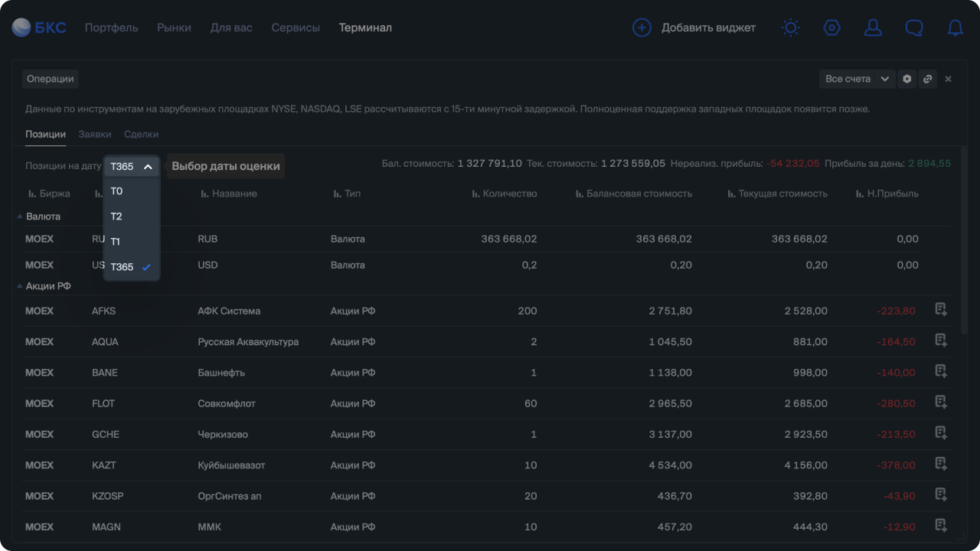Collapse the T365 date dropdown
This screenshot has height=551, width=980.
(132, 166)
